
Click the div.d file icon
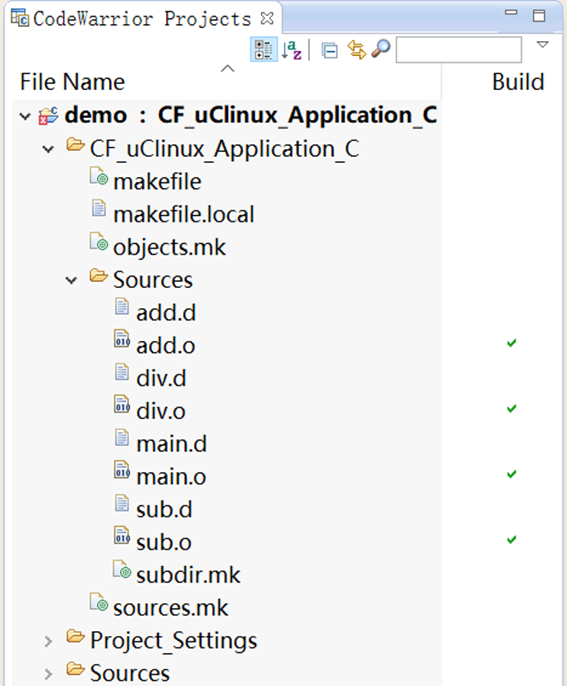pyautogui.click(x=122, y=372)
